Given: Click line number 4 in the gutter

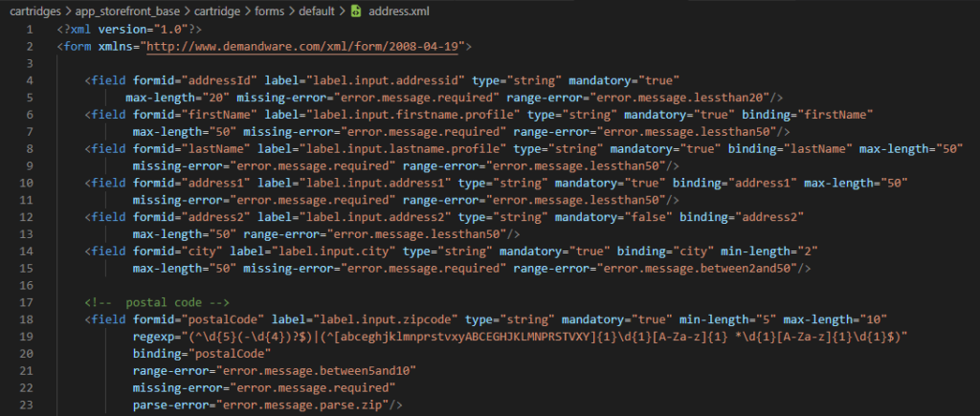Looking at the screenshot, I should [x=30, y=80].
